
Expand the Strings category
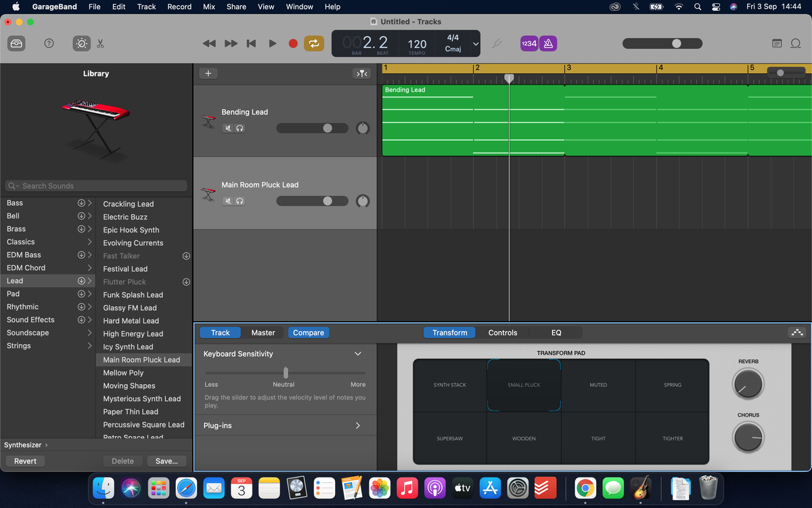tap(89, 345)
